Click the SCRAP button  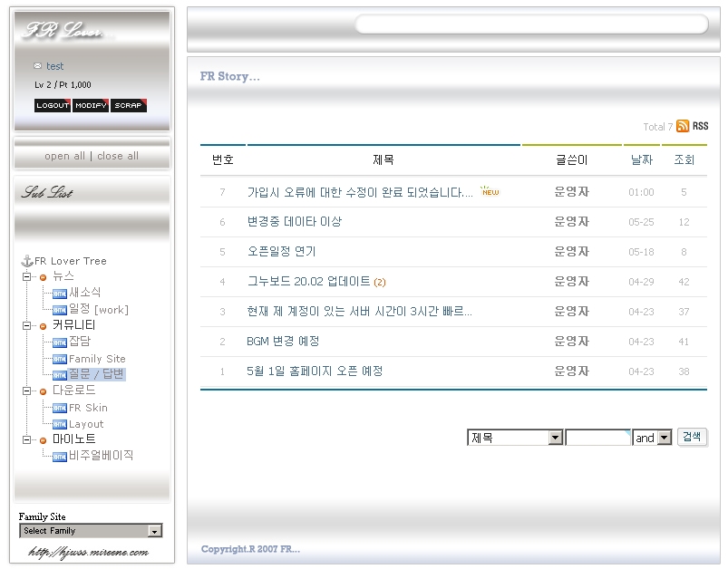point(129,105)
